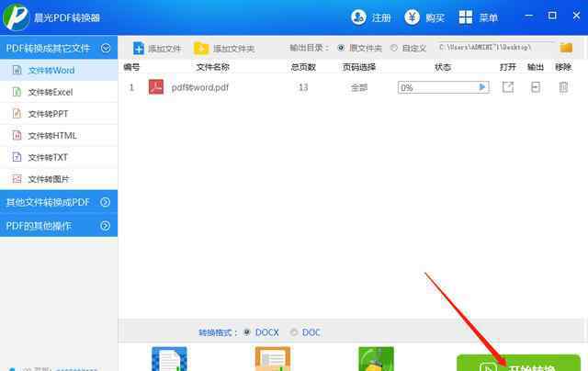This screenshot has height=371, width=588.
Task: Click the 添加文件 button label
Action: (x=164, y=49)
